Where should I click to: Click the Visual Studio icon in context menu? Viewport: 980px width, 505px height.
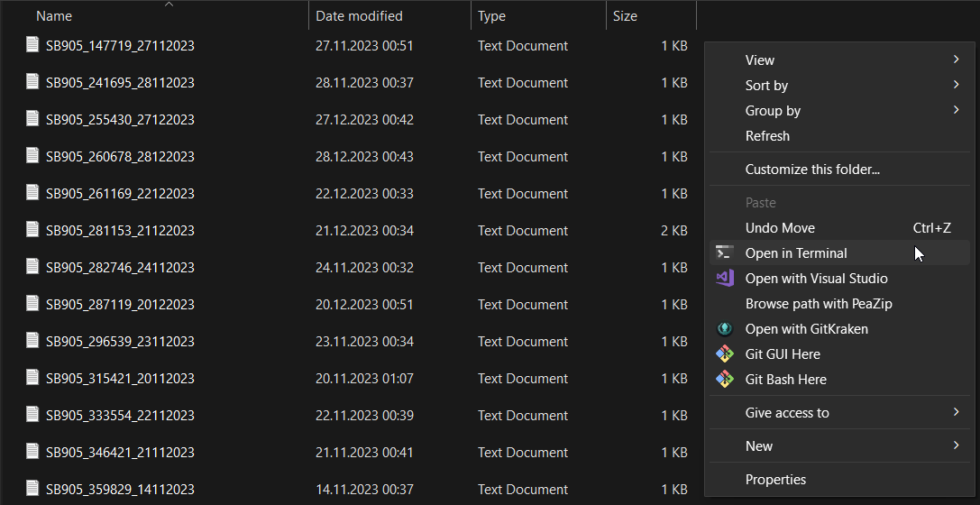(x=724, y=278)
